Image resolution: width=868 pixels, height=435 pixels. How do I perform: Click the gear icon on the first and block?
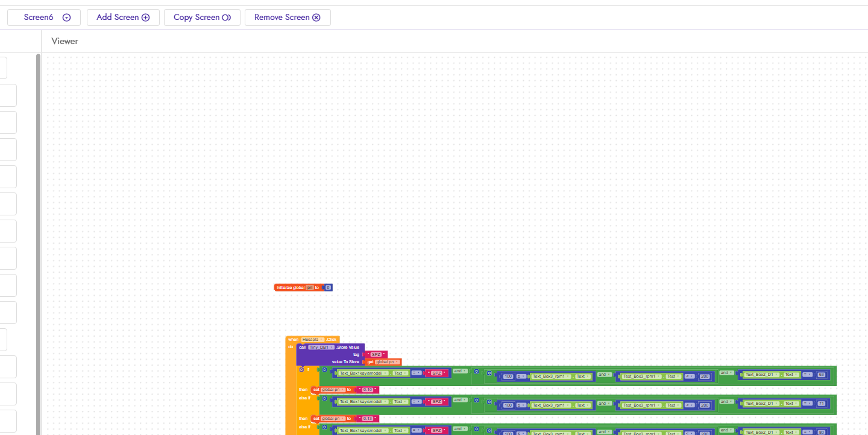(324, 370)
